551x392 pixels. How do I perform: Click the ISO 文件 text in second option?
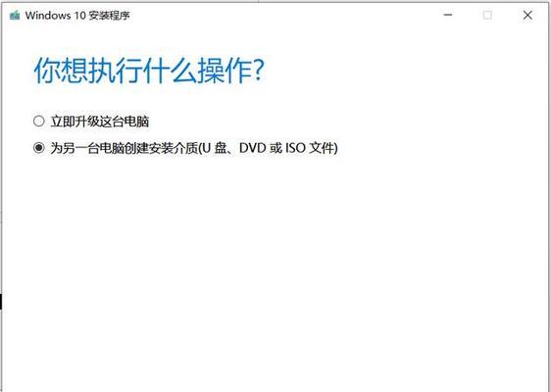309,148
